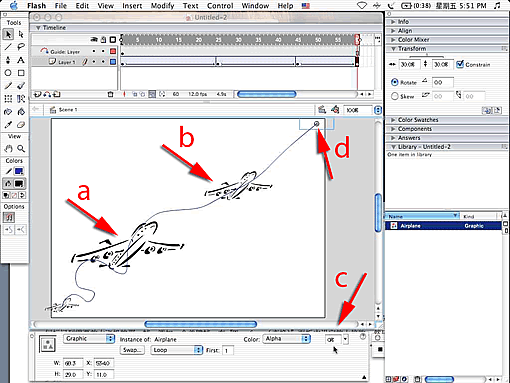Click the Swap... button
This screenshot has width=510, height=383.
[132, 350]
